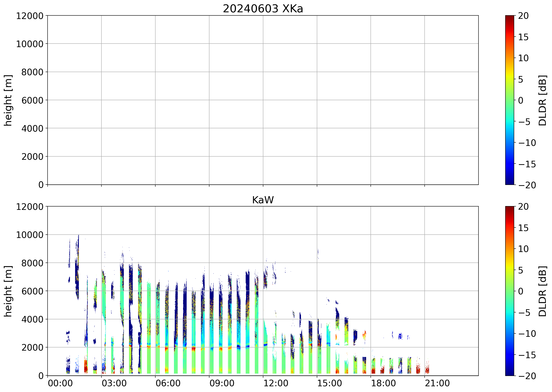Click the bottom colorbar at the 0 dB tick

pyautogui.click(x=509, y=291)
